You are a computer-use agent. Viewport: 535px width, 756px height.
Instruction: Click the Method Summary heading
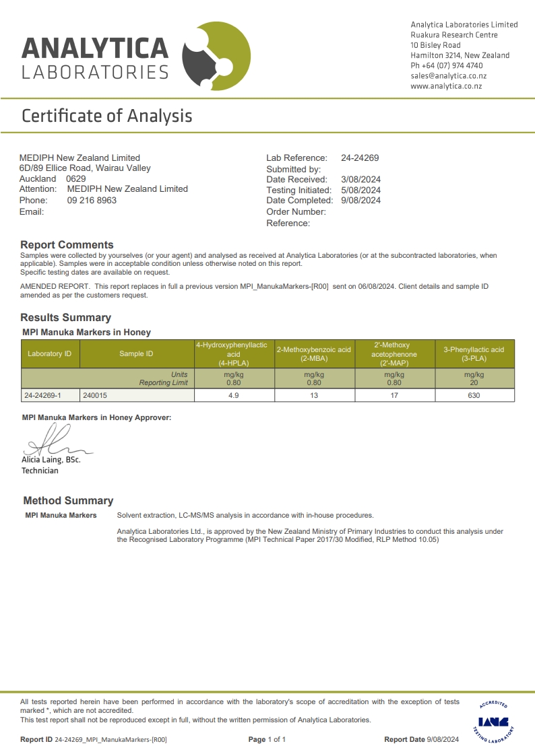coord(68,500)
